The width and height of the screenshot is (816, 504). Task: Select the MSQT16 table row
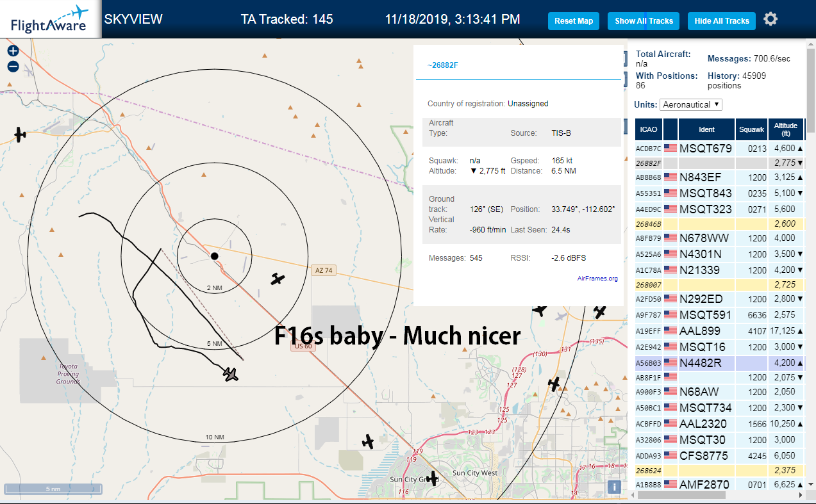[x=719, y=347]
